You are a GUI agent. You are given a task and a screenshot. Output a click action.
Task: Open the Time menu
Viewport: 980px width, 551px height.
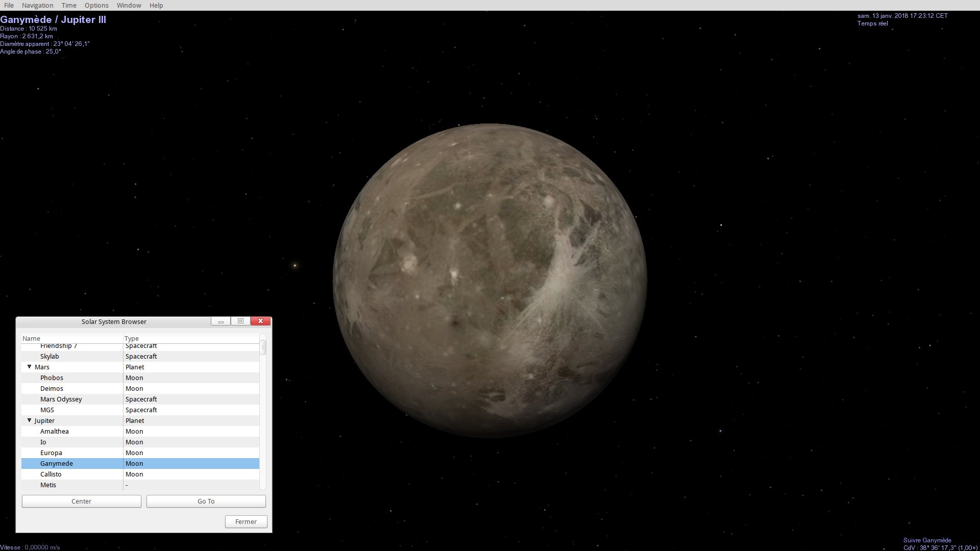(x=69, y=5)
